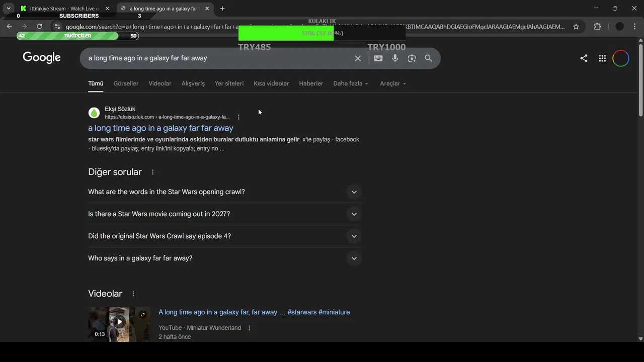Click the Ekşi Sözlük favicon

pyautogui.click(x=94, y=113)
